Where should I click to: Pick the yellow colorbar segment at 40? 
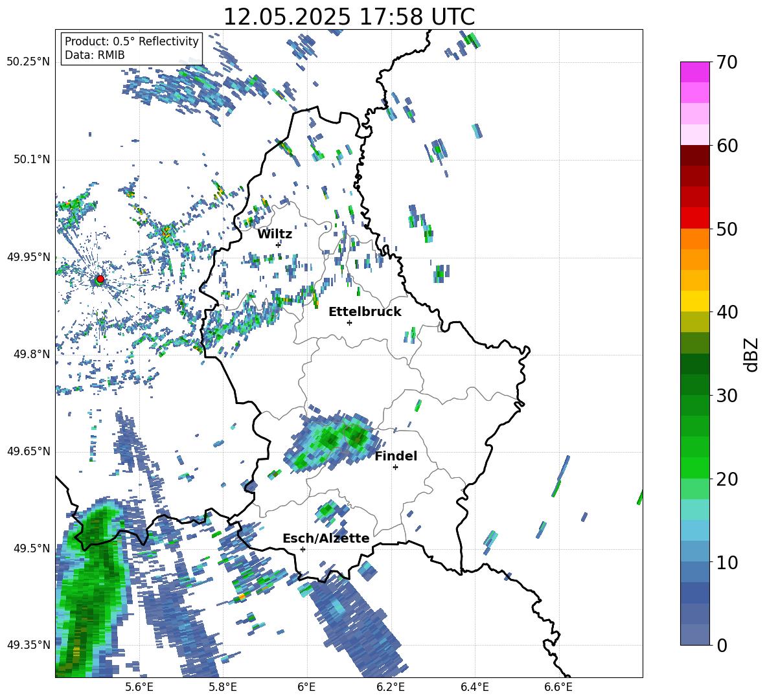tap(694, 301)
